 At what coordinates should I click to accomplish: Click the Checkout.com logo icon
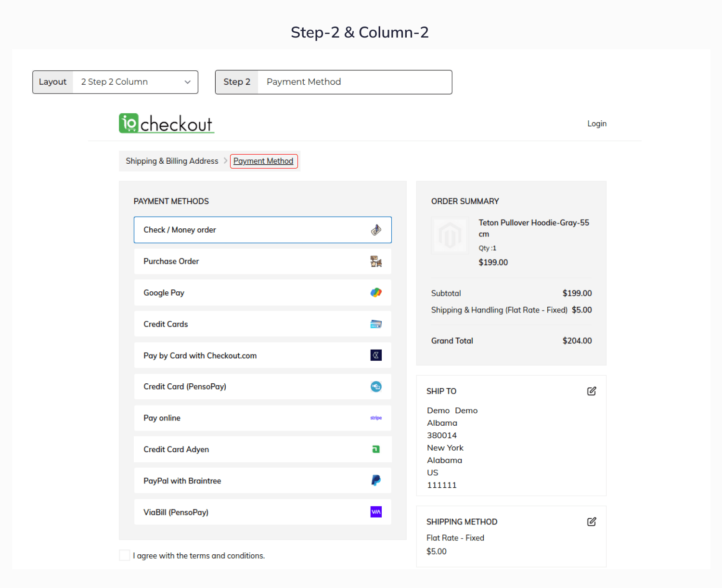(376, 355)
